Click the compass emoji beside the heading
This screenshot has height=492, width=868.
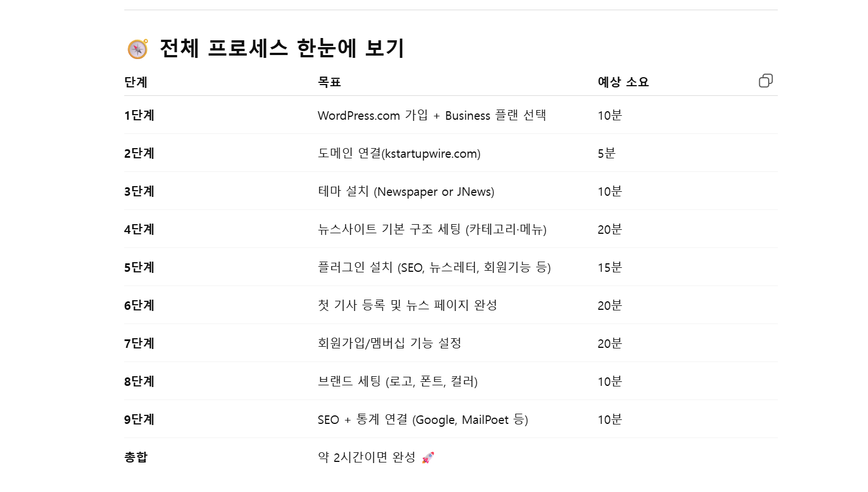(138, 49)
